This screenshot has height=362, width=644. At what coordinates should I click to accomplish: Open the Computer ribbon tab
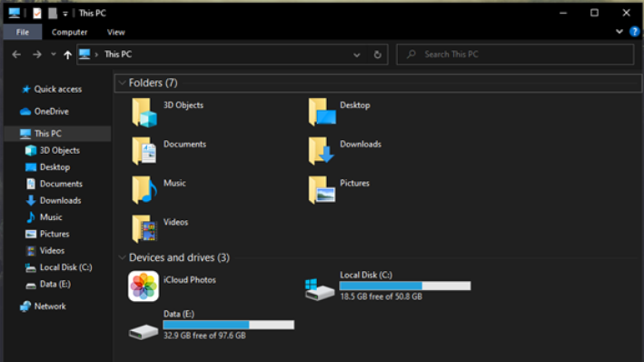click(x=69, y=32)
